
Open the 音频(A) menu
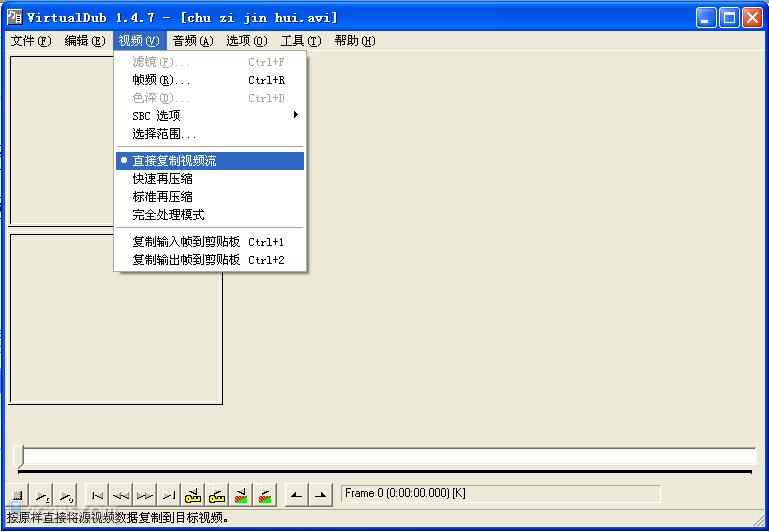tap(193, 41)
